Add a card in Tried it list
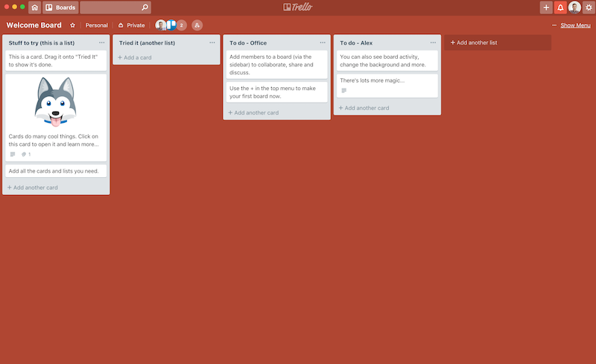 [135, 57]
